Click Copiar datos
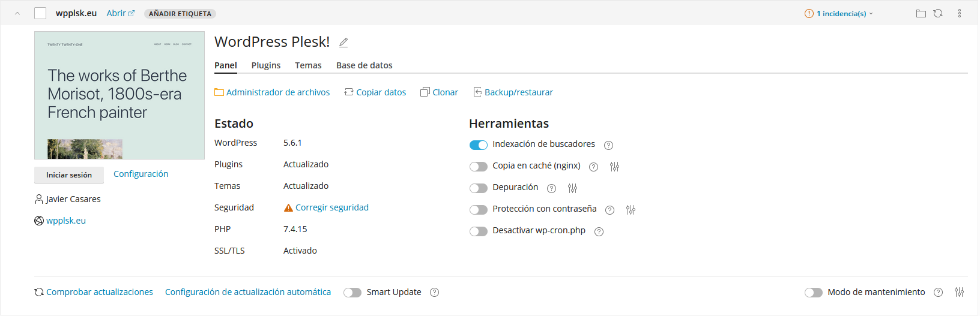Image resolution: width=980 pixels, height=316 pixels. [375, 92]
